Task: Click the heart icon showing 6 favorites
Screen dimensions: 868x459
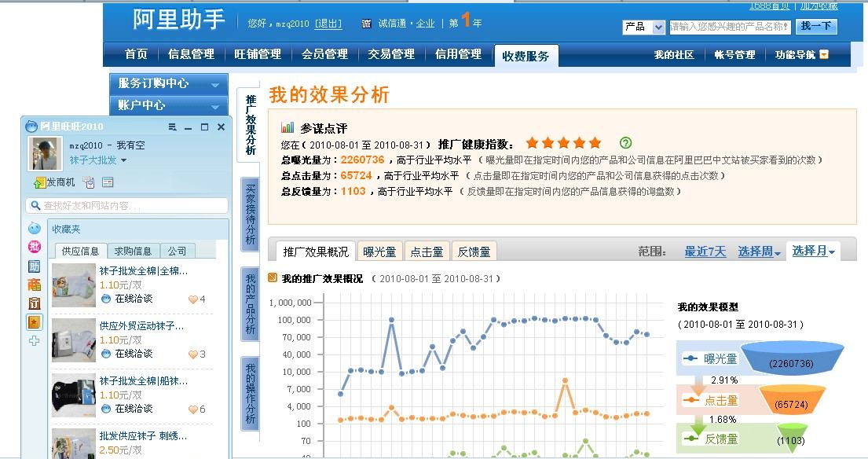Action: click(x=193, y=409)
